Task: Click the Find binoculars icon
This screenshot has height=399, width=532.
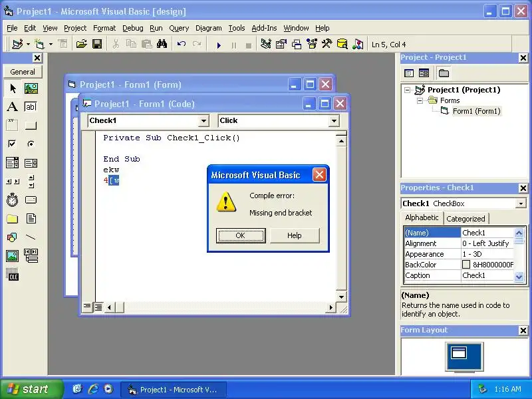Action: coord(162,44)
